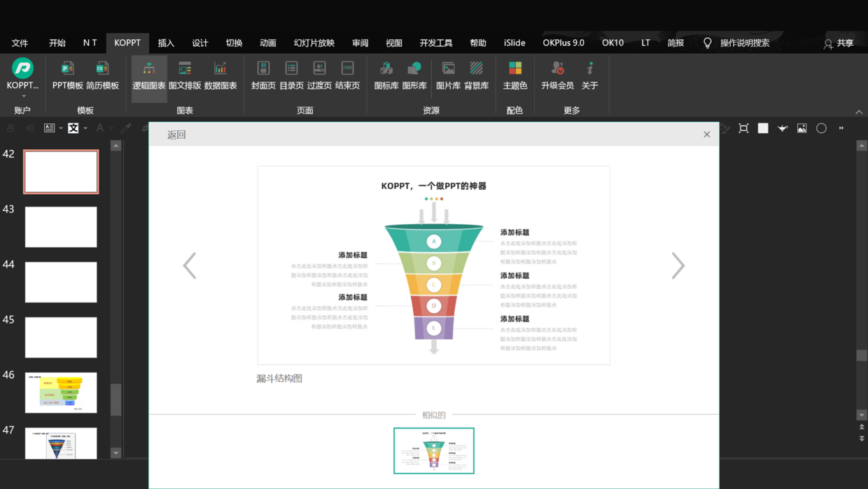The height and width of the screenshot is (489, 868).
Task: Select slide 44 thumbnail
Action: [61, 282]
